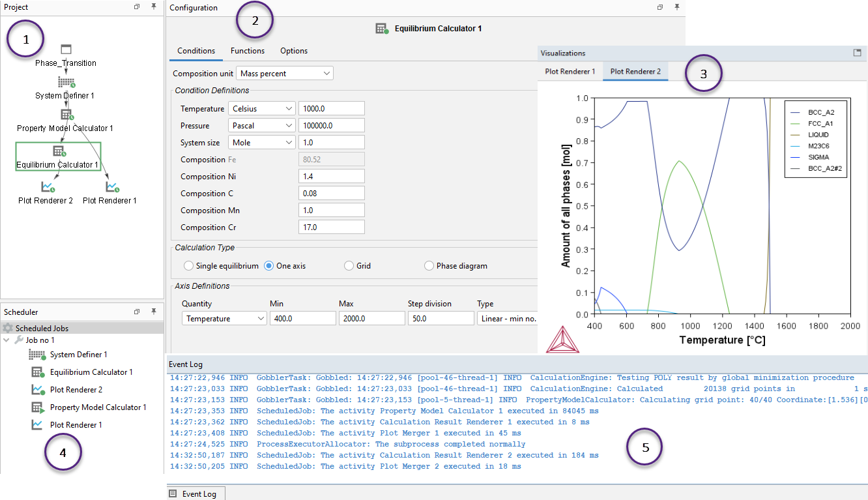The height and width of the screenshot is (500, 868).
Task: Click the Composition Cr field
Action: 332,228
